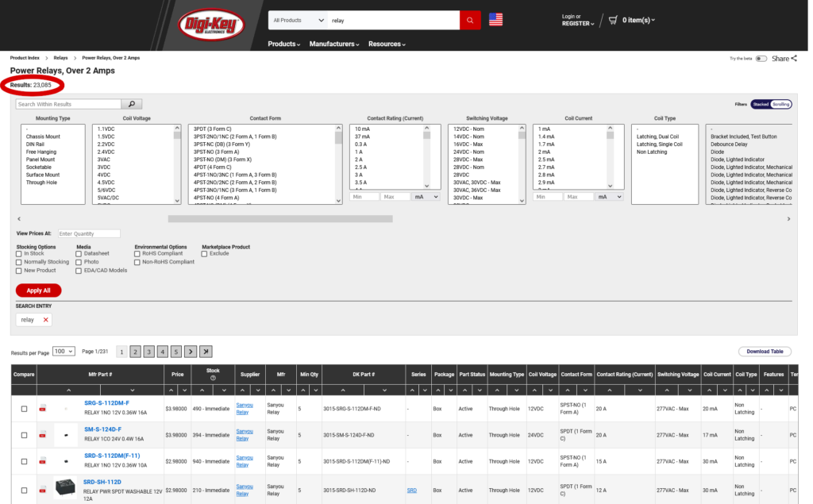Jump to the last results page arrow
The image size is (813, 504).
[206, 352]
